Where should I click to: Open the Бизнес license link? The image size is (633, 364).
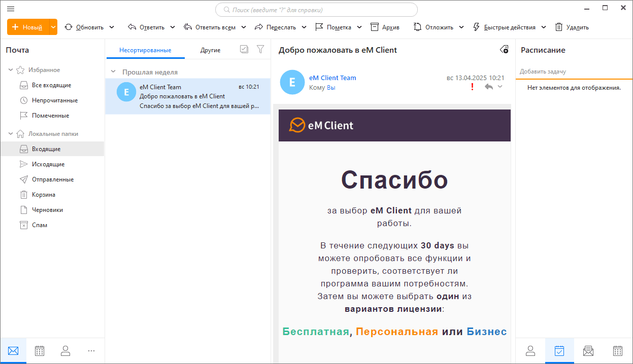click(487, 332)
